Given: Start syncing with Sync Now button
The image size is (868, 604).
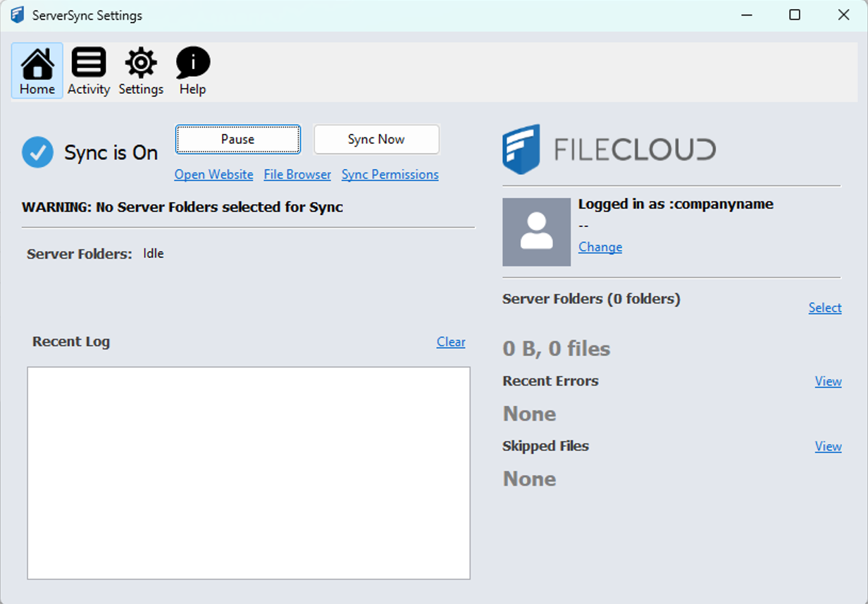Looking at the screenshot, I should point(376,140).
